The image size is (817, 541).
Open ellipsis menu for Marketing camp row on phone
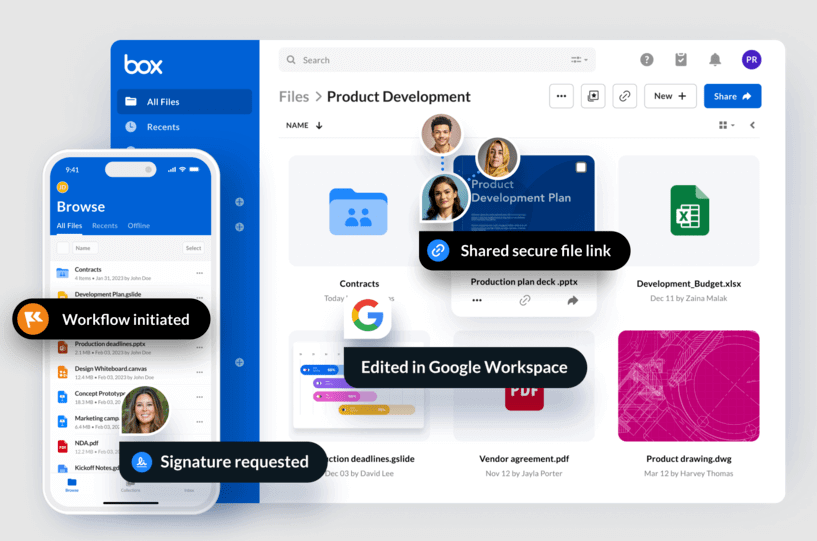click(200, 422)
